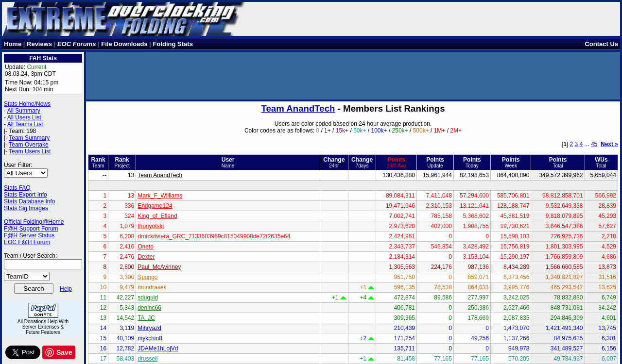
Task: Click the Team AnandTech heading link
Action: coord(298,109)
